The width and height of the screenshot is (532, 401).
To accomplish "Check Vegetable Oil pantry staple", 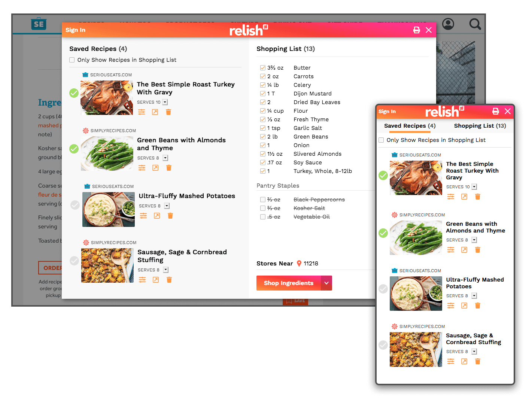I will pos(263,217).
